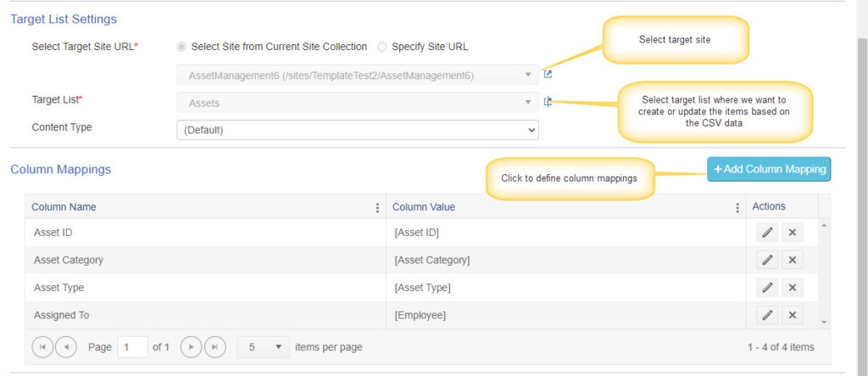This screenshot has width=868, height=376.
Task: Open target site in new window icon
Action: pyautogui.click(x=548, y=75)
